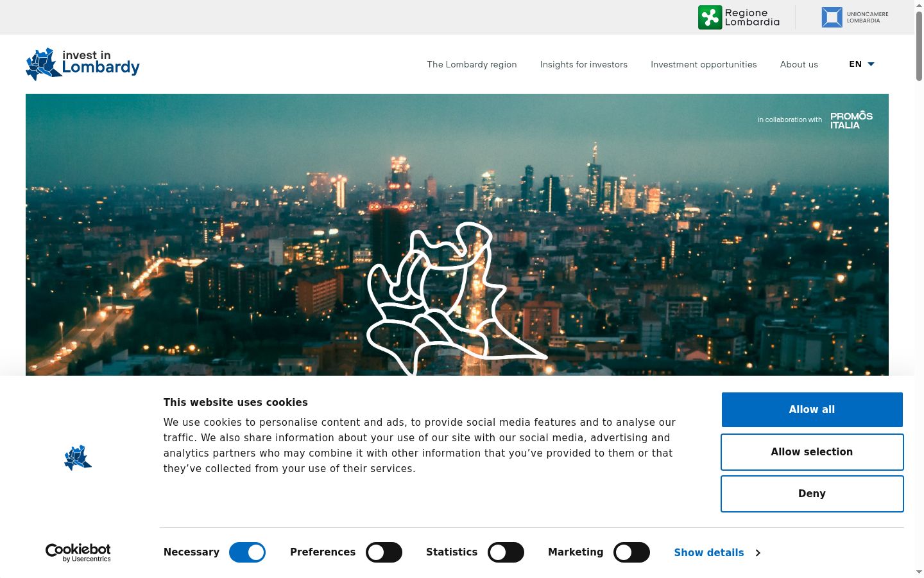Click the white Lombardy outline graphic on hero image
Screen dimensions: 924x578
click(457, 299)
